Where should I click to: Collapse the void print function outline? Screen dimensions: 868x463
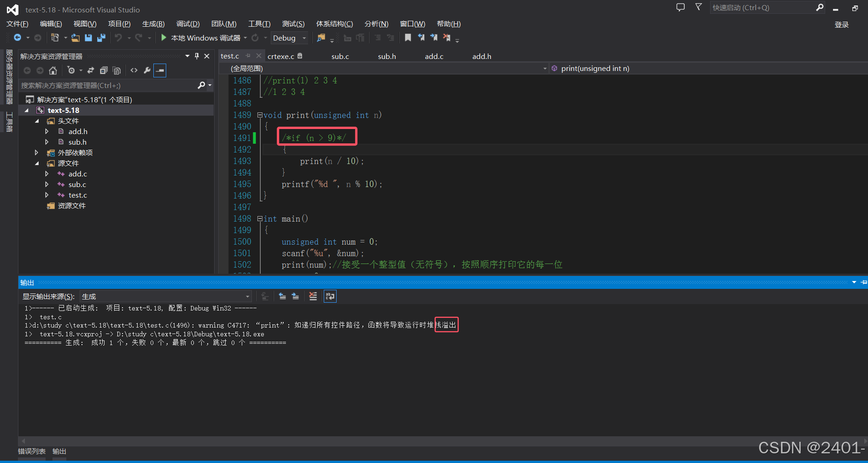(x=260, y=115)
